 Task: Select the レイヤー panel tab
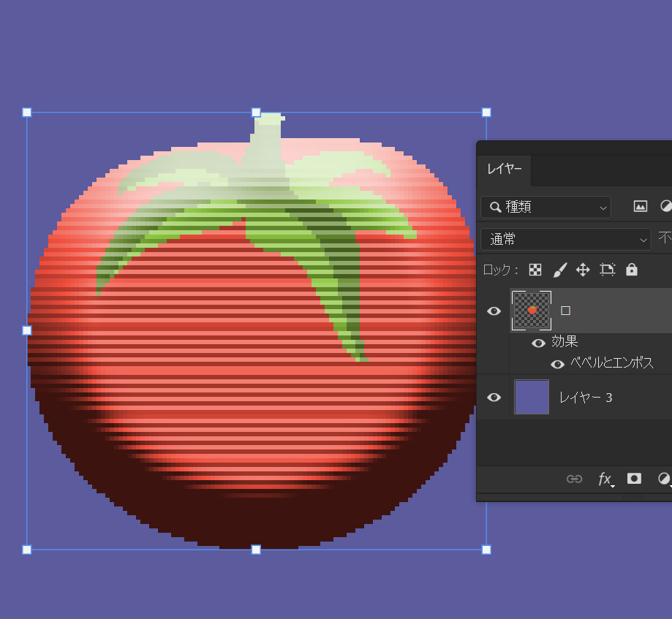coord(505,170)
